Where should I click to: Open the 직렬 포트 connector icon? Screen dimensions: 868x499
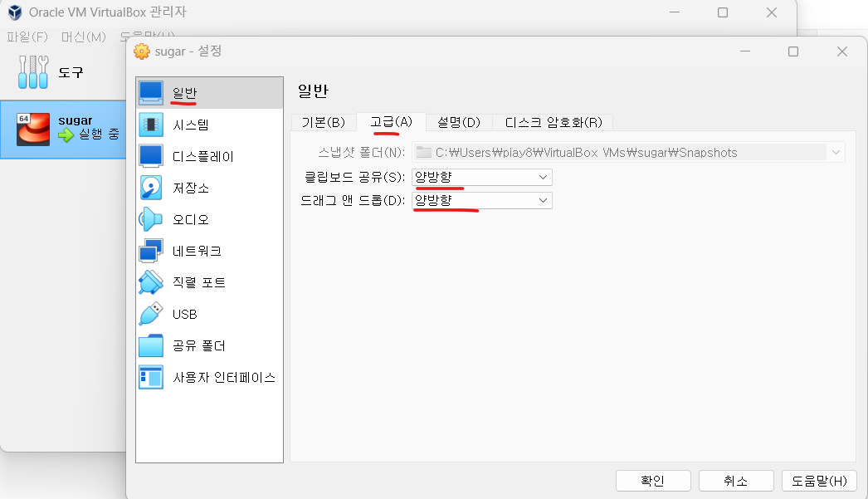point(150,282)
